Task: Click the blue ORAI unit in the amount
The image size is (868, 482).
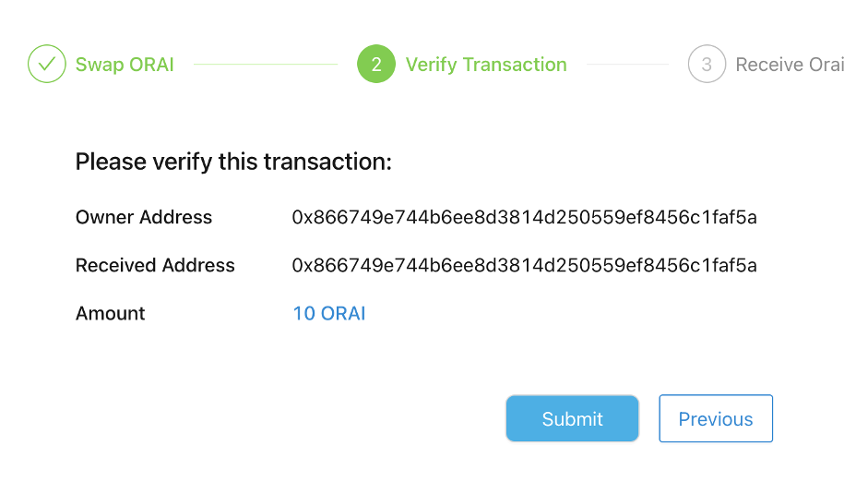Action: point(343,313)
